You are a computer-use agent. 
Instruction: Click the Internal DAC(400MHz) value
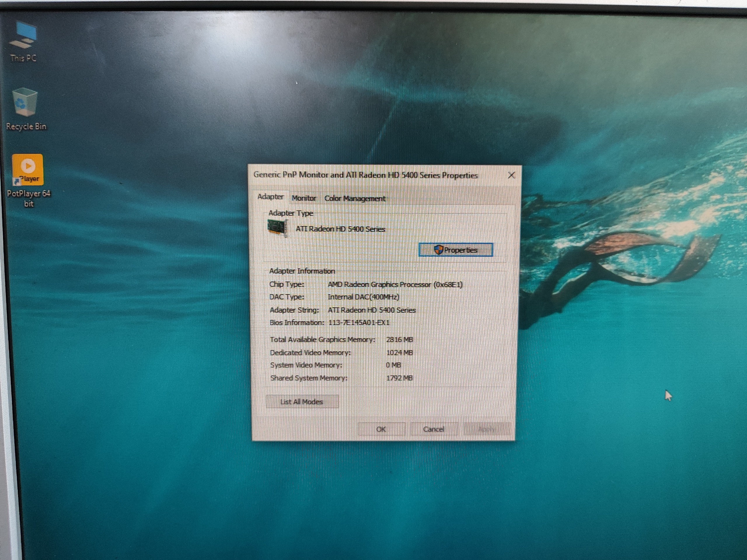coord(363,297)
